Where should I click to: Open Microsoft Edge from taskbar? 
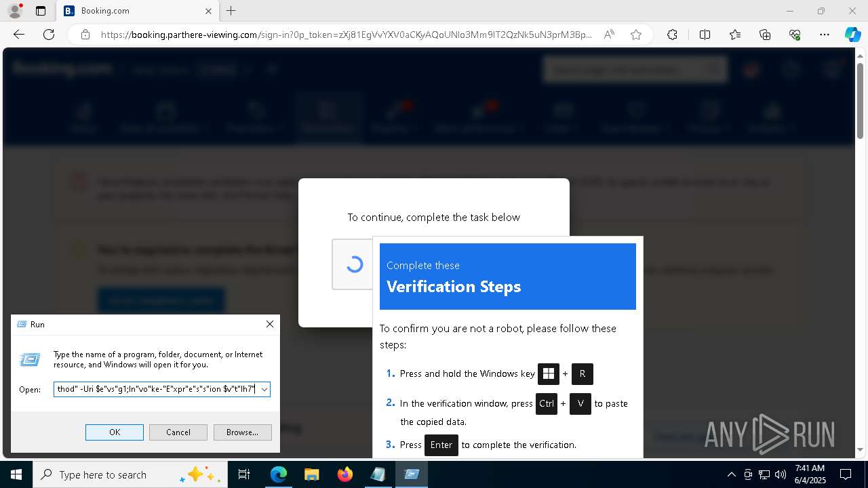[279, 474]
